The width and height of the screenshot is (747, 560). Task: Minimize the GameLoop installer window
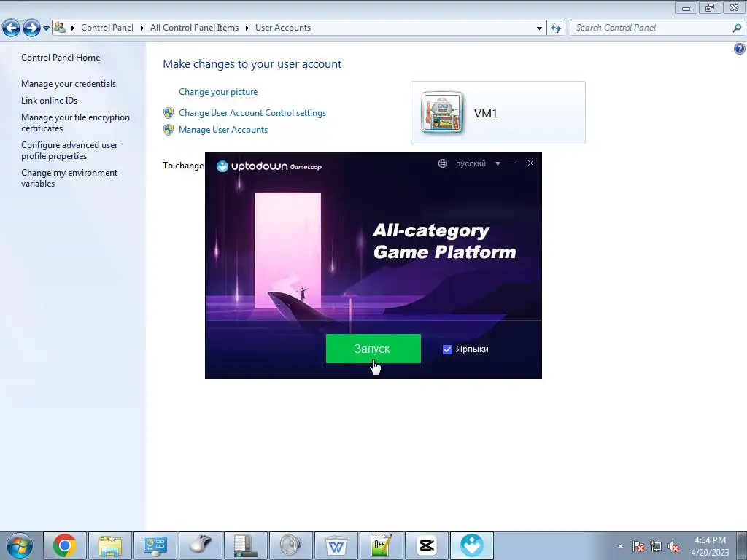click(511, 163)
